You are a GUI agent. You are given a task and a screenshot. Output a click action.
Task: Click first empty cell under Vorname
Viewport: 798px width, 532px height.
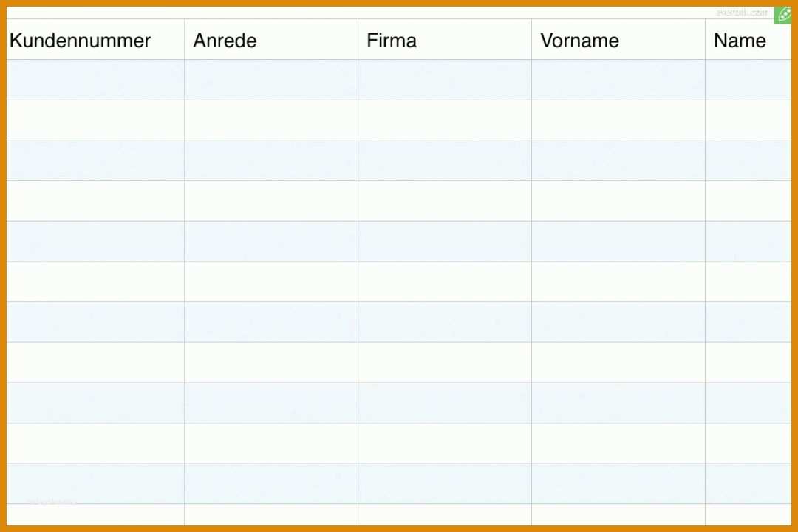coord(618,80)
